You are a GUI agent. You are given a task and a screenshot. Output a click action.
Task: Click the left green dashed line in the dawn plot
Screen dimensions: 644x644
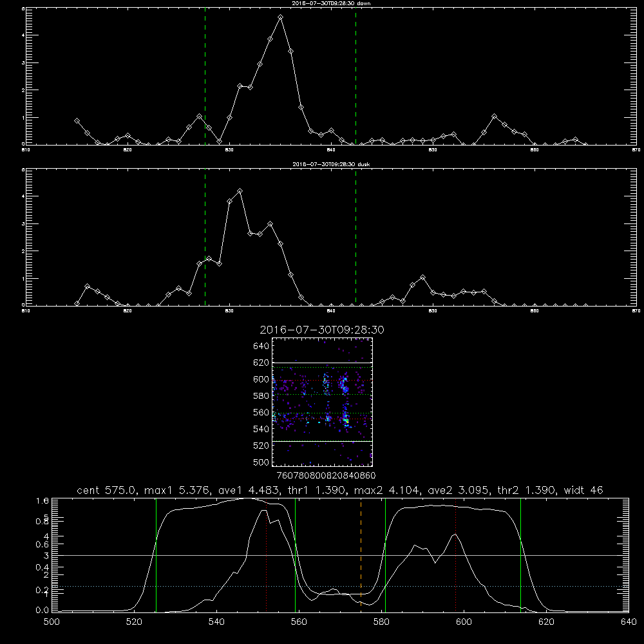pyautogui.click(x=205, y=78)
